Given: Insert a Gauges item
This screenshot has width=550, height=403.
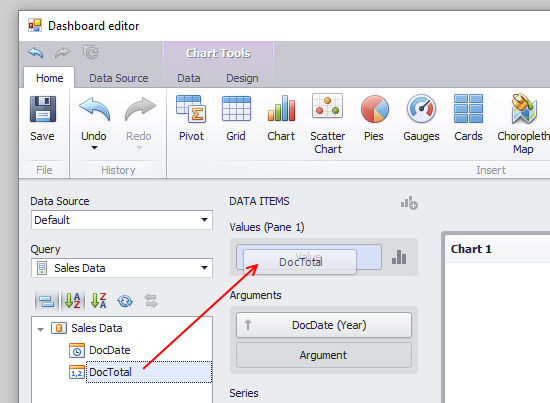Looking at the screenshot, I should tap(421, 119).
